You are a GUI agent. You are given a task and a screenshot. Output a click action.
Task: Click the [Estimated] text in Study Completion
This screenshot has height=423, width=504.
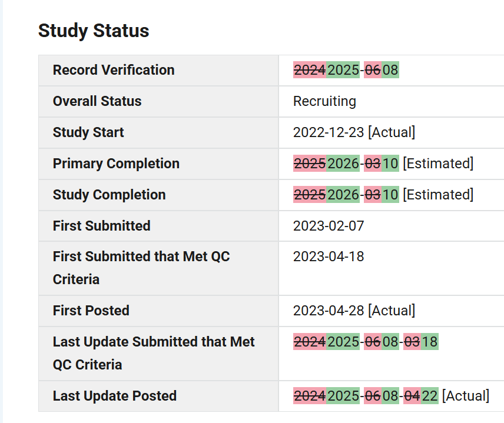pyautogui.click(x=438, y=195)
